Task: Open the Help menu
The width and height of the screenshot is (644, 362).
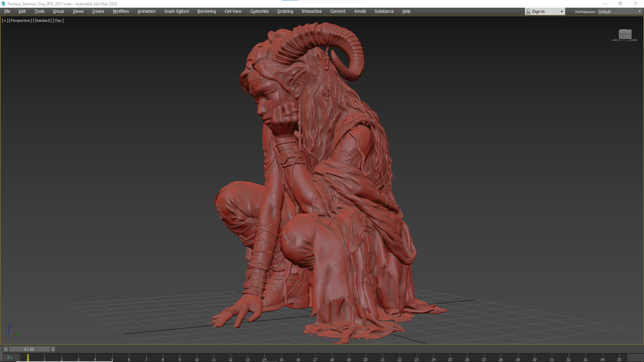Action: 406,11
